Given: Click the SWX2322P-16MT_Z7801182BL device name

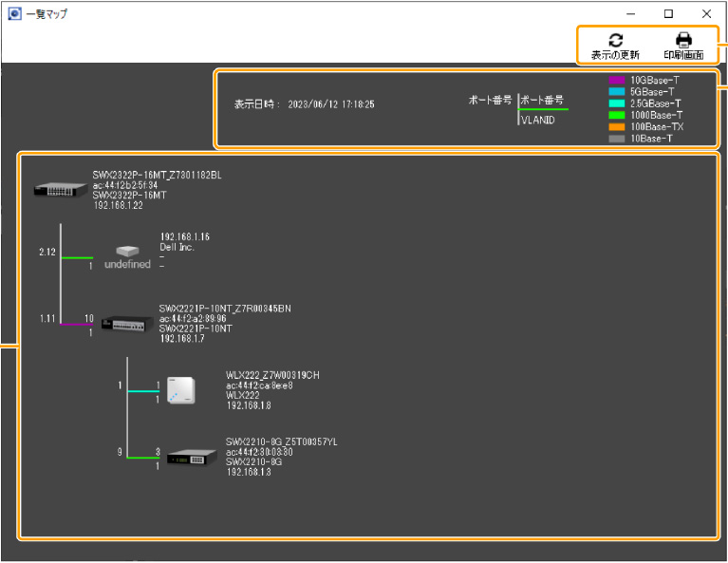Looking at the screenshot, I should pos(157,175).
